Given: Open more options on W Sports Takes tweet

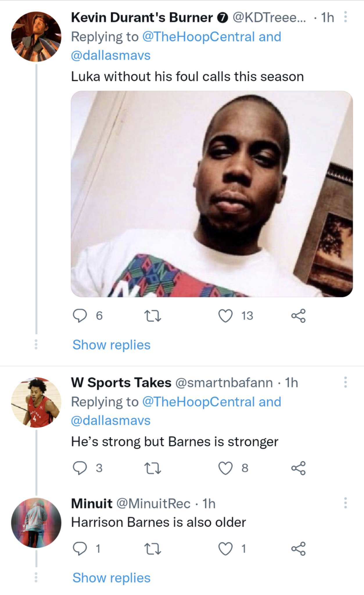Looking at the screenshot, I should coord(345,382).
